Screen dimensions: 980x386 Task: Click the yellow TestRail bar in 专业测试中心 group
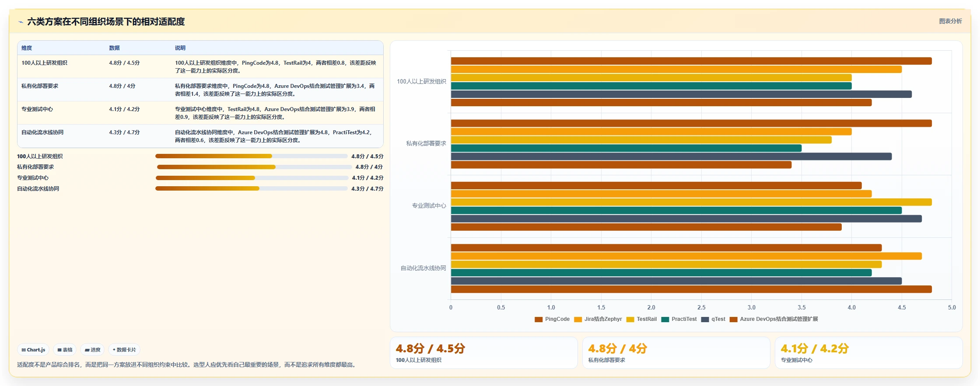coord(691,202)
